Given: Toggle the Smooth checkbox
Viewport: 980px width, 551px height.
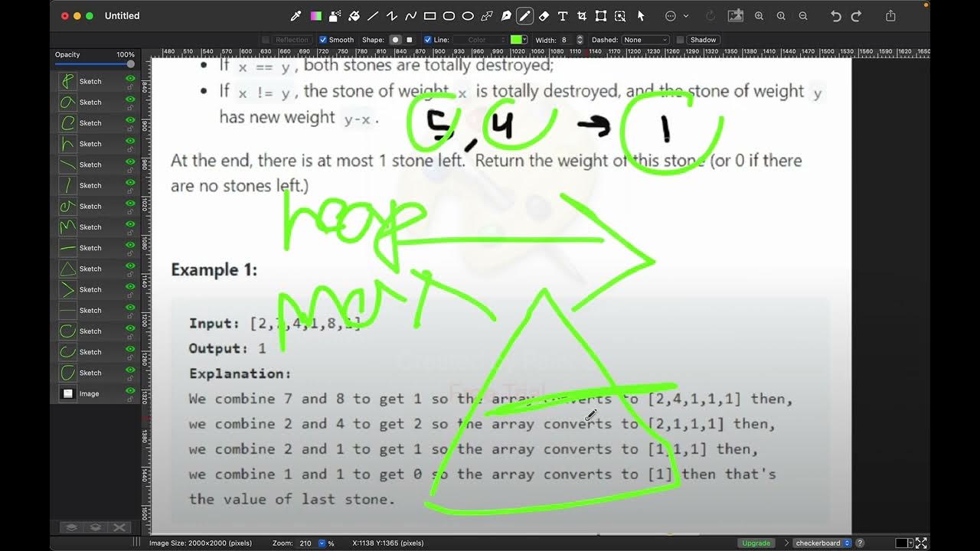Looking at the screenshot, I should tap(323, 40).
